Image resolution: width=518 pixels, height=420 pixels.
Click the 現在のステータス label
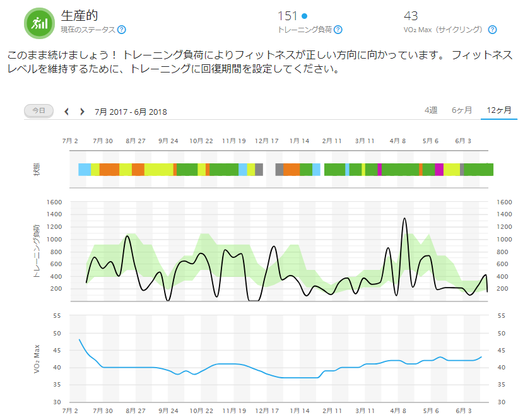tap(88, 30)
